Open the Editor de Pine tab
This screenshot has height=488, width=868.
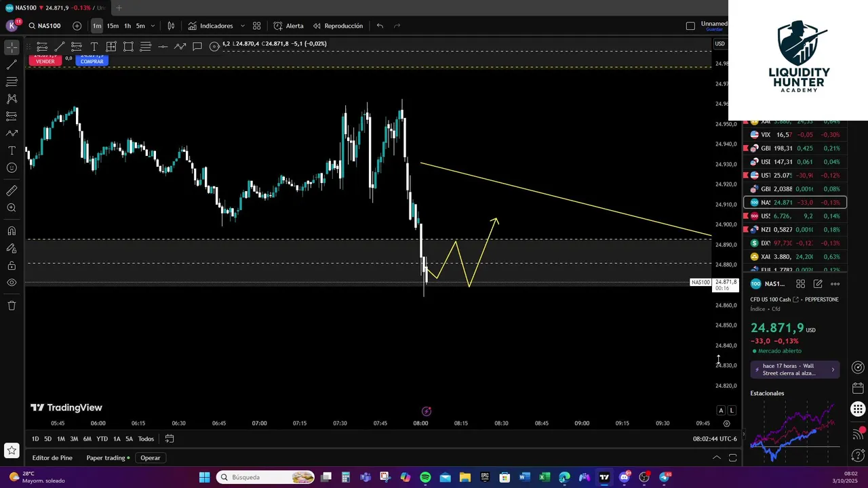(52, 457)
